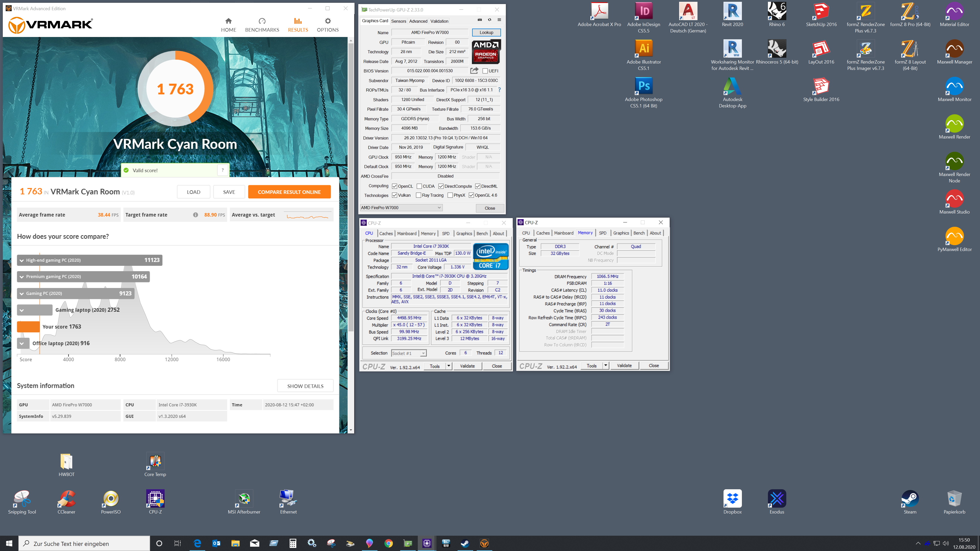Open GPU-Z hamburger menu icon
980x551 pixels.
[x=499, y=20]
